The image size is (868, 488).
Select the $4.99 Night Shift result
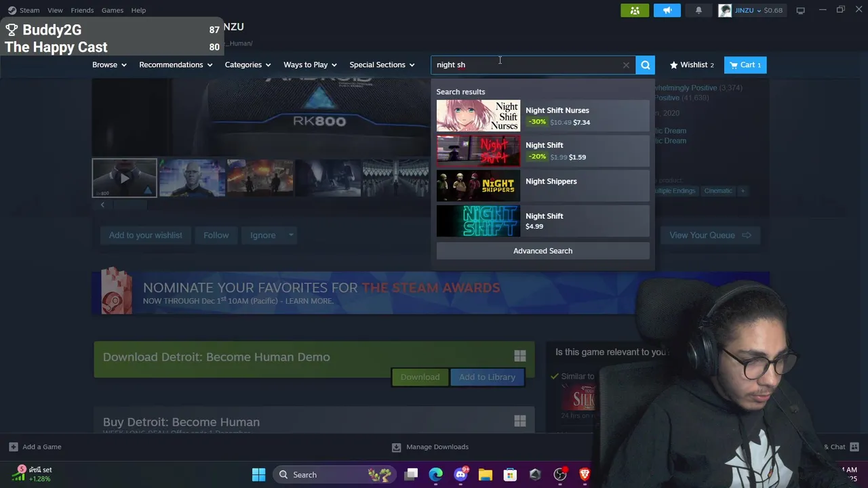click(542, 221)
